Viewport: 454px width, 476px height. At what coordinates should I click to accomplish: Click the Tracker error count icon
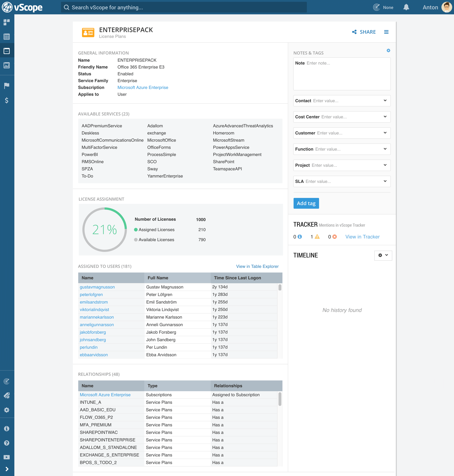(x=334, y=237)
